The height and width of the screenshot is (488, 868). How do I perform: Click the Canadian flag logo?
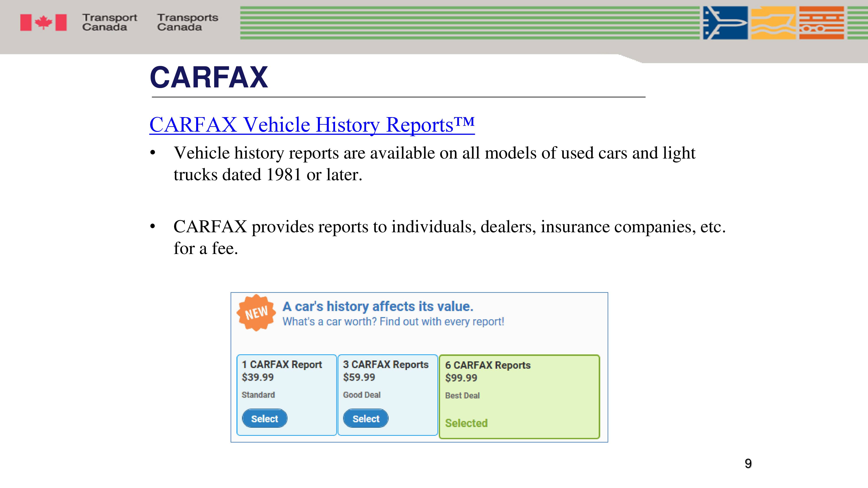43,23
